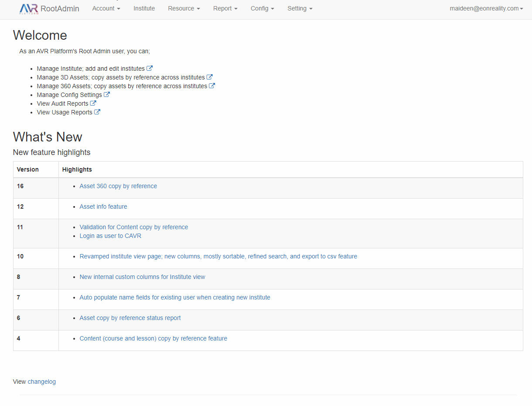Click the Asset info feature link

coord(103,206)
